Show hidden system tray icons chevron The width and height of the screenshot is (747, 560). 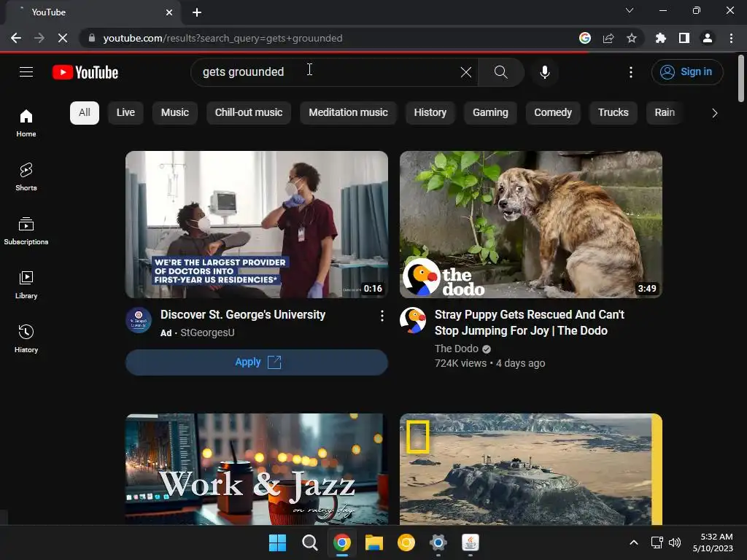(x=634, y=542)
